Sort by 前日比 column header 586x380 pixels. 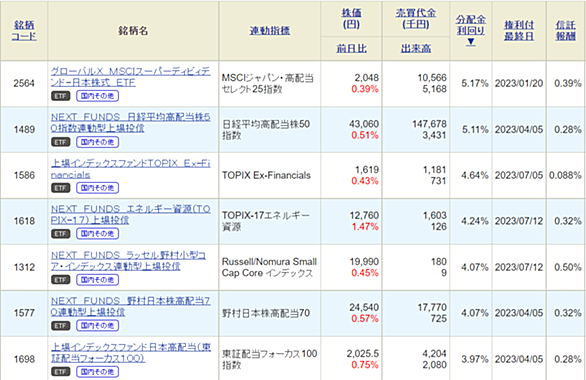(351, 48)
